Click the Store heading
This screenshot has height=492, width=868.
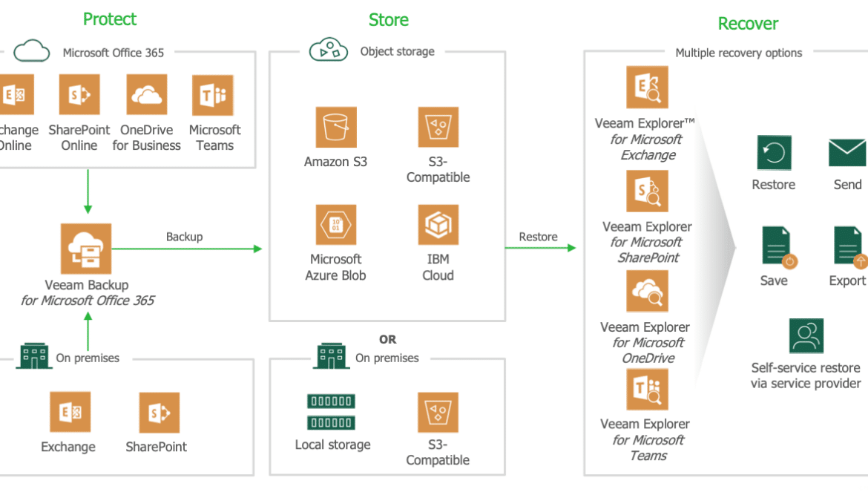(x=389, y=20)
